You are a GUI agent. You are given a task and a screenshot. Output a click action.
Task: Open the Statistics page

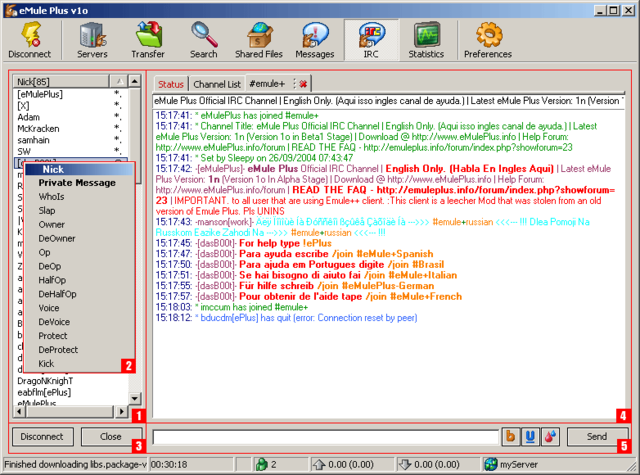426,40
